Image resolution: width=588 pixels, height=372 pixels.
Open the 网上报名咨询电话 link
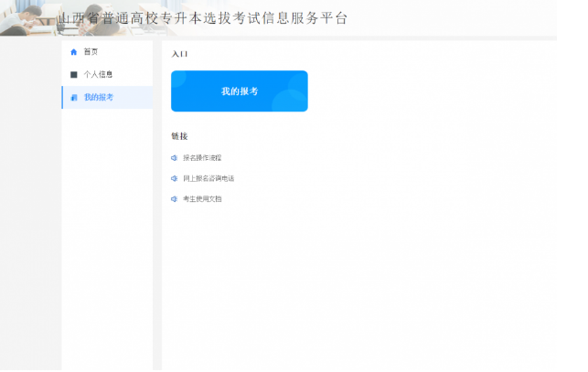pyautogui.click(x=208, y=178)
